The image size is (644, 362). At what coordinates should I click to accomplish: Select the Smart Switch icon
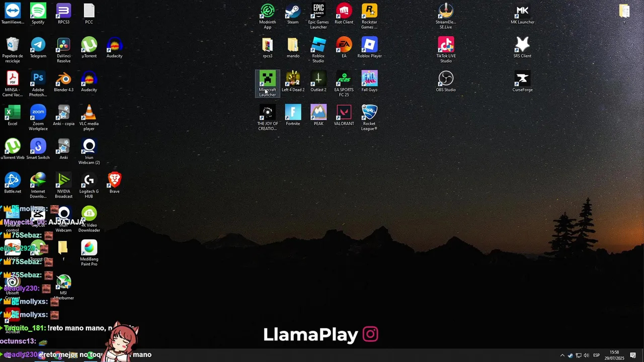pos(38,149)
